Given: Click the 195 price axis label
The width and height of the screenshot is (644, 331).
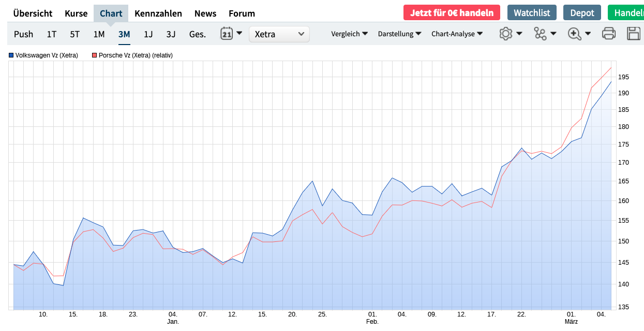Looking at the screenshot, I should (623, 77).
